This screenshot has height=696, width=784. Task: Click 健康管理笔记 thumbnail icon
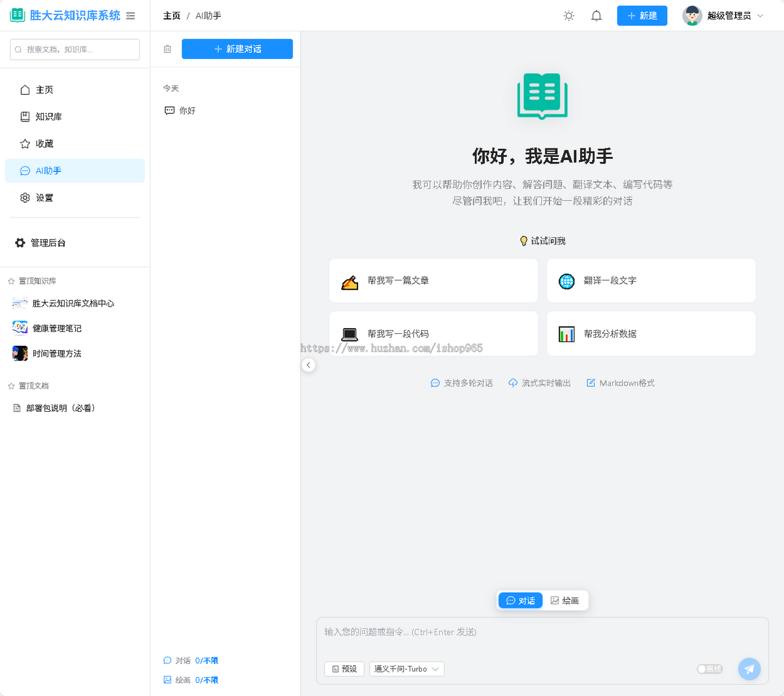point(20,328)
